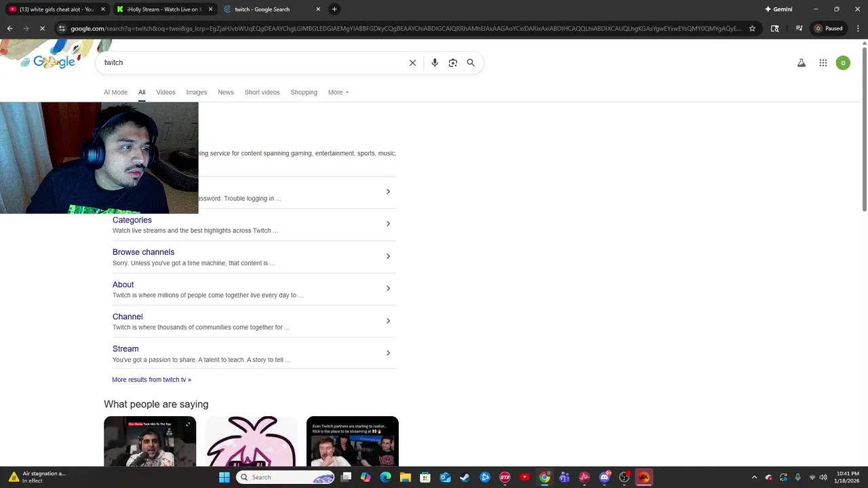Open the bearded man video thumbnail

(x=150, y=441)
